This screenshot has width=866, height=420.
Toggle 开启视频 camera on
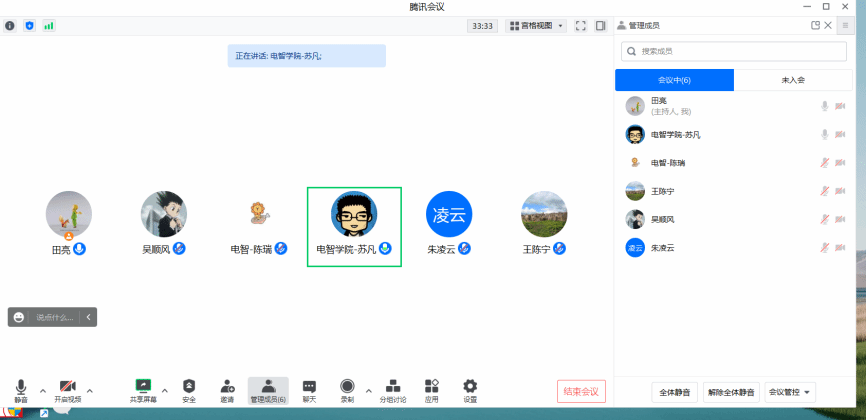click(67, 387)
